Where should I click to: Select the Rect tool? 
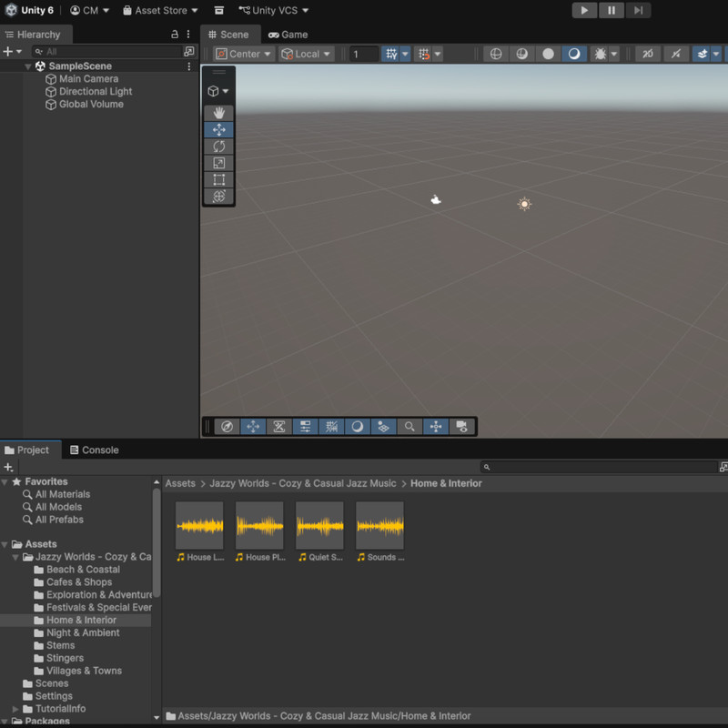point(218,179)
